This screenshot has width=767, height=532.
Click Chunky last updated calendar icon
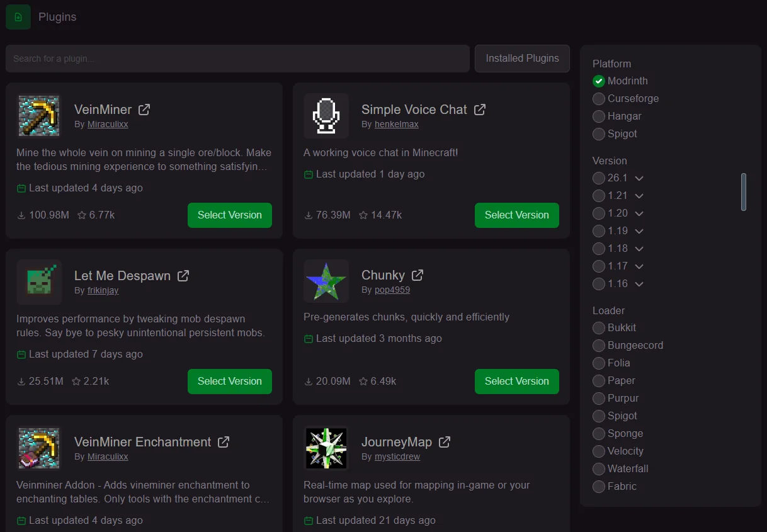point(309,339)
